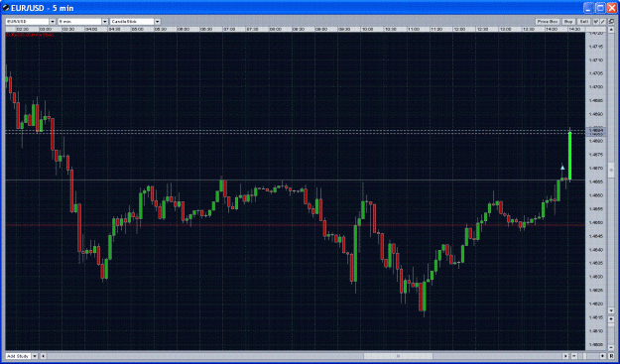Click the 10:00 time axis label
The width and height of the screenshot is (620, 364).
coord(368,29)
